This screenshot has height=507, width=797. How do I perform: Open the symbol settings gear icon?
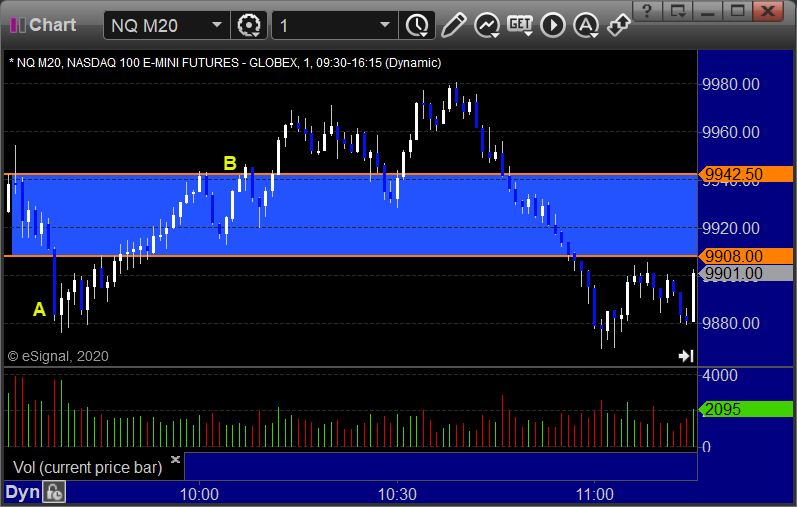pyautogui.click(x=249, y=25)
